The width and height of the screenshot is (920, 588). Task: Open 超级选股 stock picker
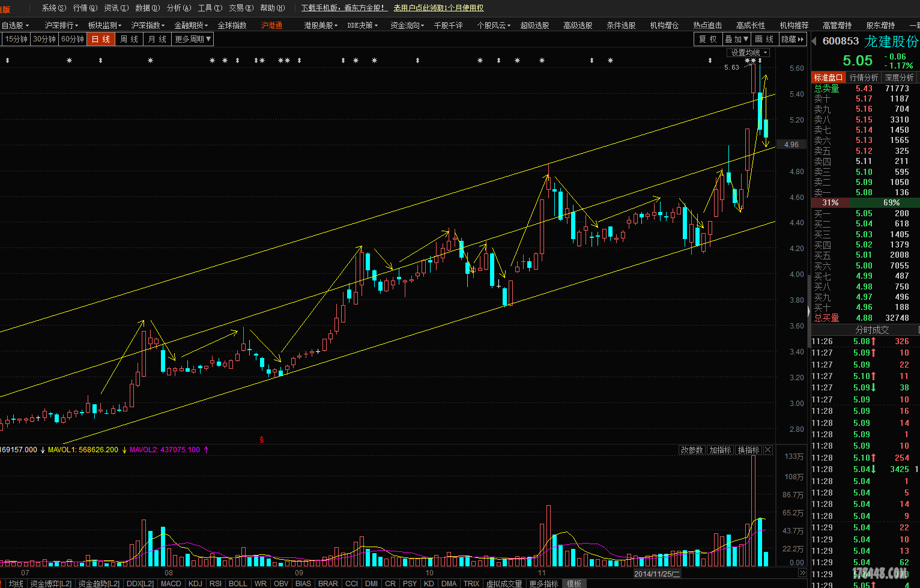(534, 25)
